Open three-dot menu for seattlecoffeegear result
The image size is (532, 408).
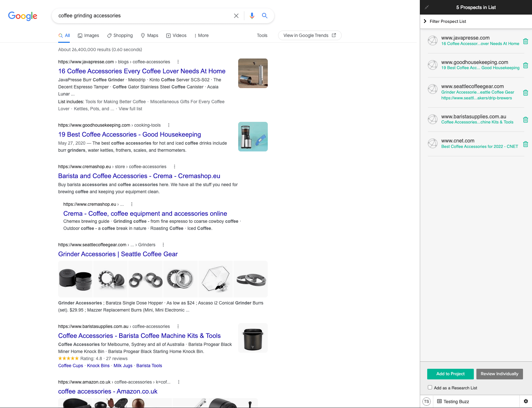coord(163,245)
